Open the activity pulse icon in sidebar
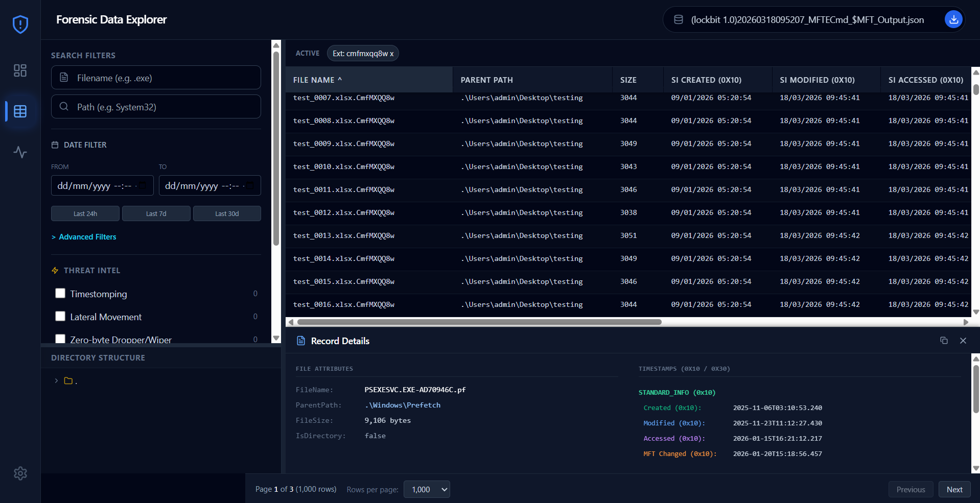The image size is (980, 503). click(20, 152)
